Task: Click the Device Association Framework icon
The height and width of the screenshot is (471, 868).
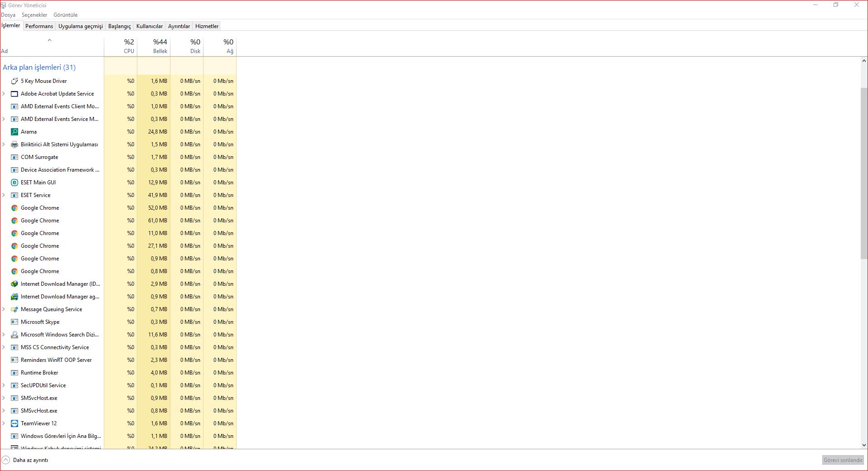Action: click(x=15, y=170)
